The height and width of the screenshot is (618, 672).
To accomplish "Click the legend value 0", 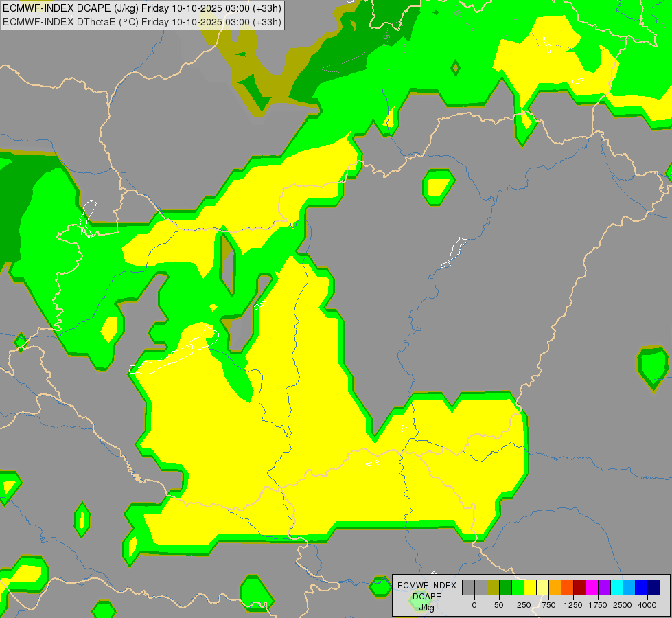I will click(474, 605).
